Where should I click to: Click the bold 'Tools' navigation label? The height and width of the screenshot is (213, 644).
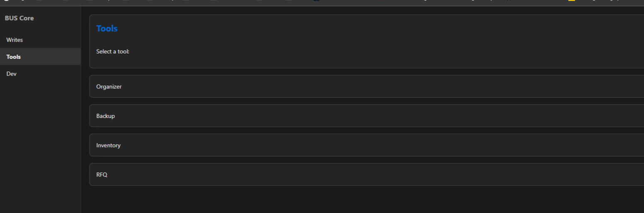(x=14, y=57)
